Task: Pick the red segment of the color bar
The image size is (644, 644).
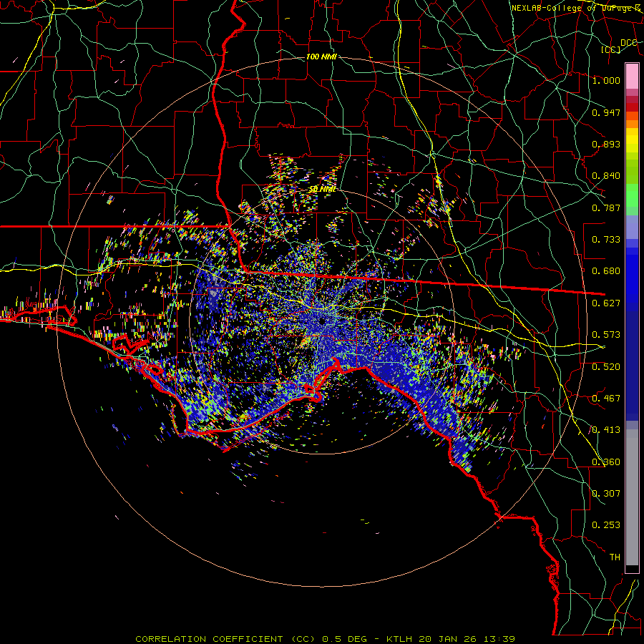Action: click(632, 107)
